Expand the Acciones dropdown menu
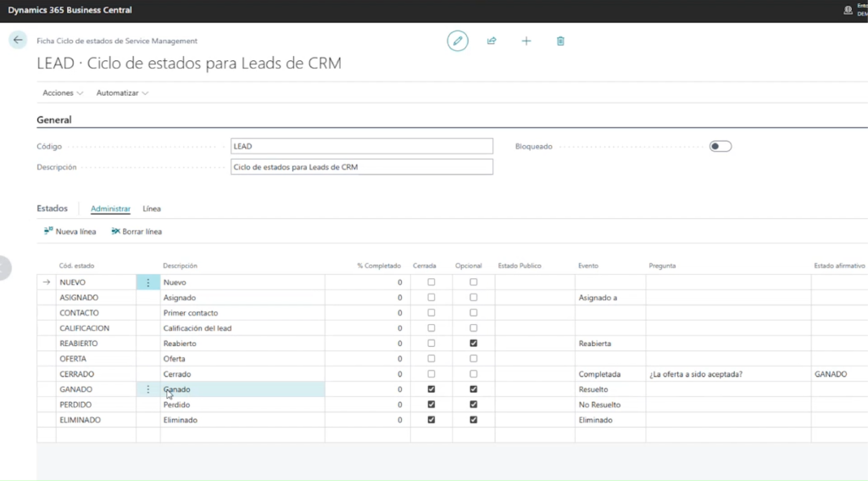Image resolution: width=868 pixels, height=481 pixels. (63, 92)
